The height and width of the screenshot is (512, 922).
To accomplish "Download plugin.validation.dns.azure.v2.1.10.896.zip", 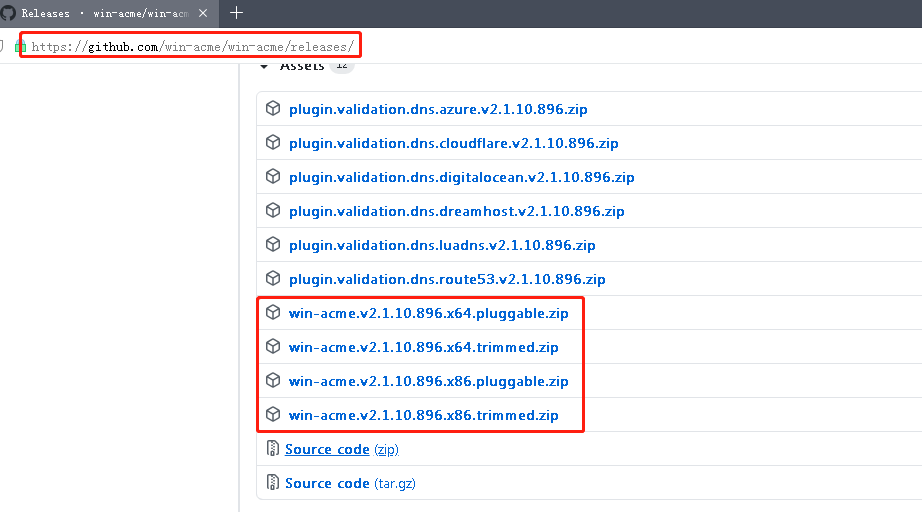I will [x=438, y=109].
